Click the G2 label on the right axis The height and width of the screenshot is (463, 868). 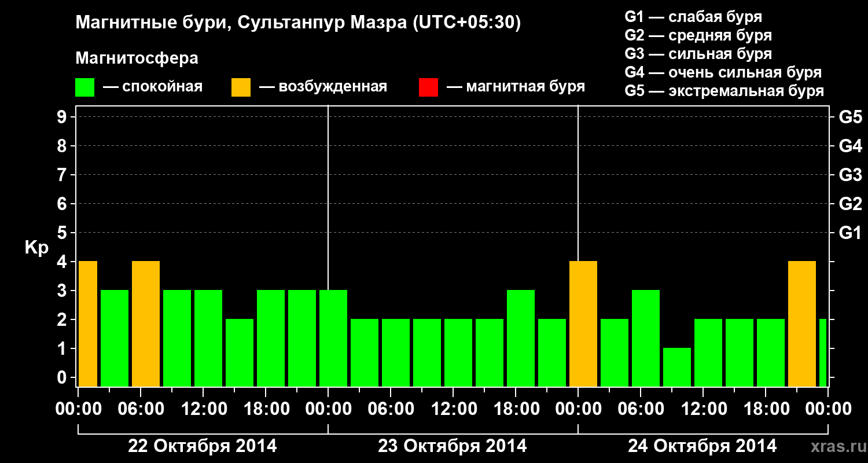point(851,204)
